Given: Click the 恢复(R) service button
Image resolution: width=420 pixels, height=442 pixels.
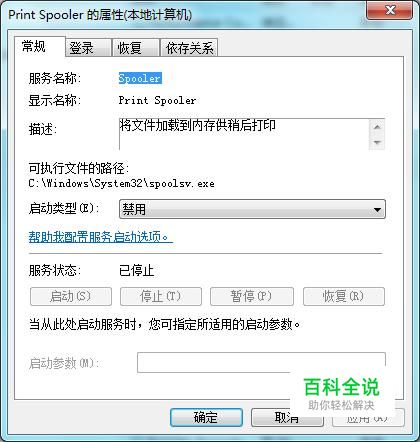Looking at the screenshot, I should [x=344, y=296].
